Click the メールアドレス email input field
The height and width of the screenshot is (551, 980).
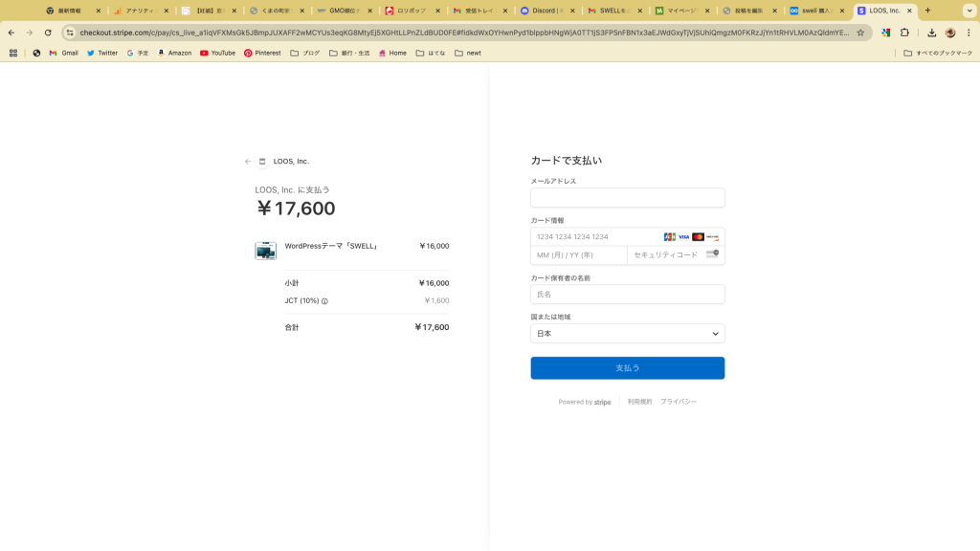point(627,198)
